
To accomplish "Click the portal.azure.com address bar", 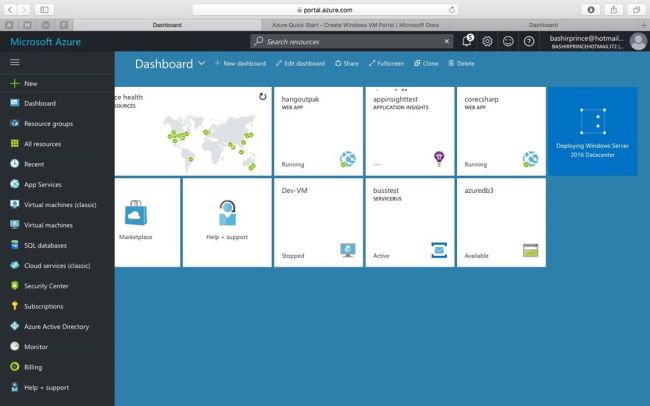I will tap(325, 10).
